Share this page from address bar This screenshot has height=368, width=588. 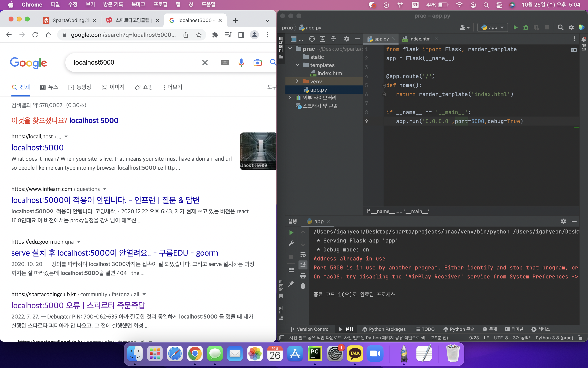(186, 35)
